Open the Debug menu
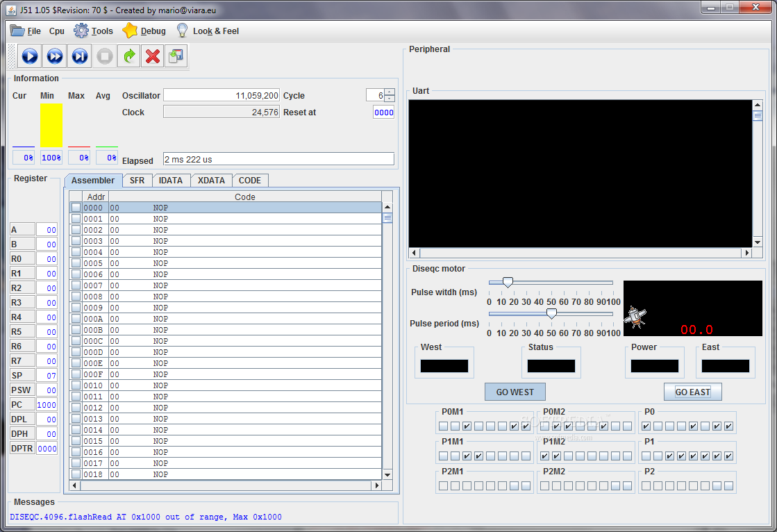The height and width of the screenshot is (532, 777). pyautogui.click(x=144, y=31)
